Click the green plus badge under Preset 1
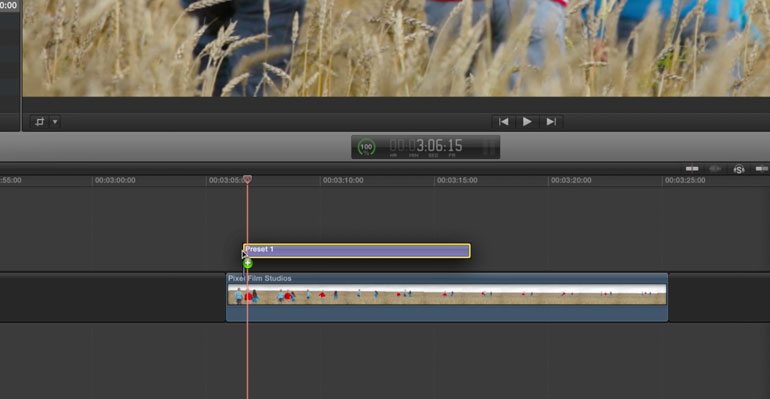The image size is (770, 399). pyautogui.click(x=248, y=264)
